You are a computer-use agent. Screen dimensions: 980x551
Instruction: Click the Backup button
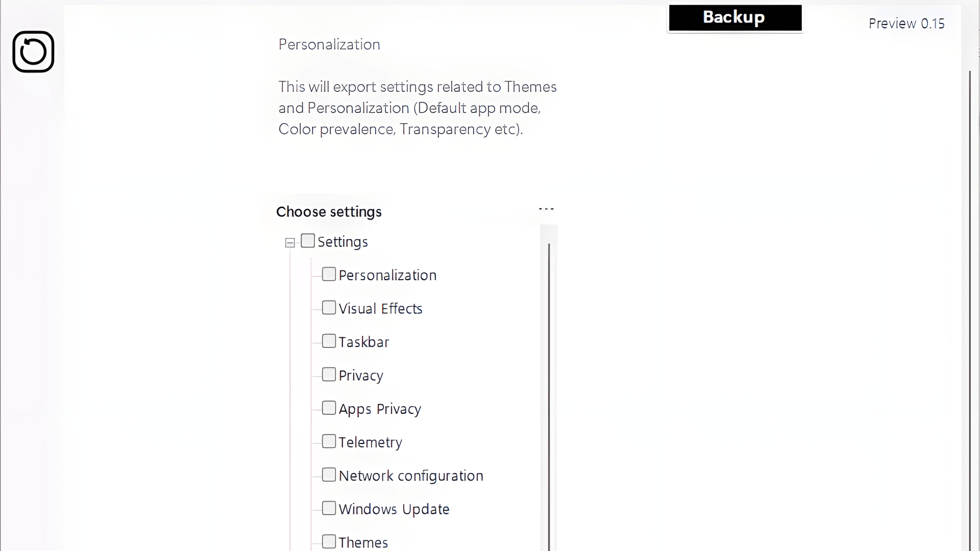[x=734, y=17]
